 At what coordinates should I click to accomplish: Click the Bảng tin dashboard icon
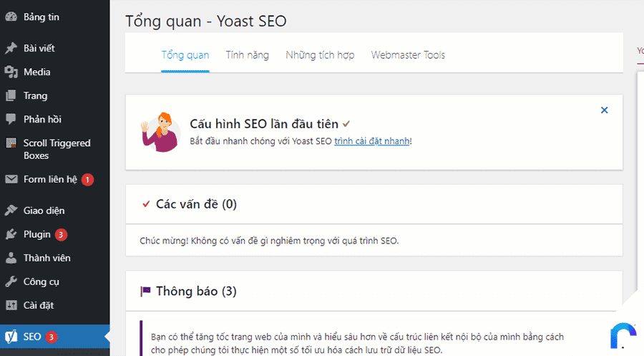point(11,17)
